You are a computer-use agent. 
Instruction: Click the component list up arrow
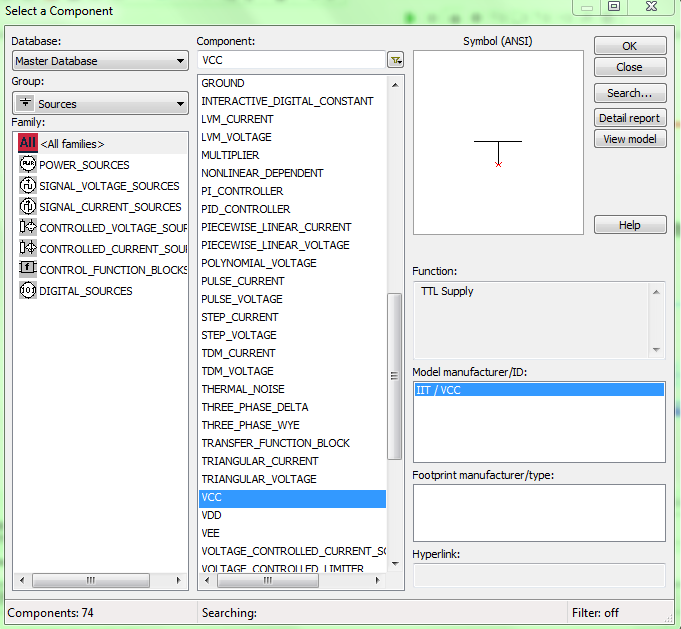click(395, 85)
